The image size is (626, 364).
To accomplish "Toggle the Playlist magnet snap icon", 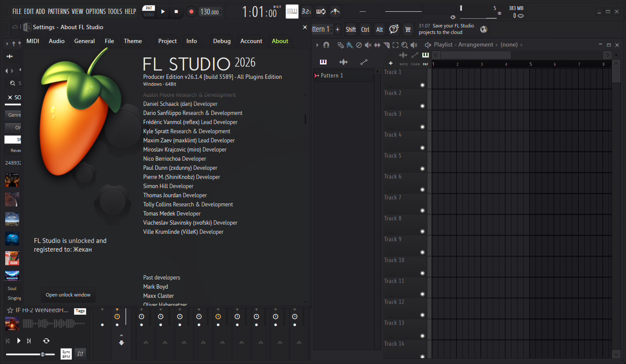I will point(326,45).
